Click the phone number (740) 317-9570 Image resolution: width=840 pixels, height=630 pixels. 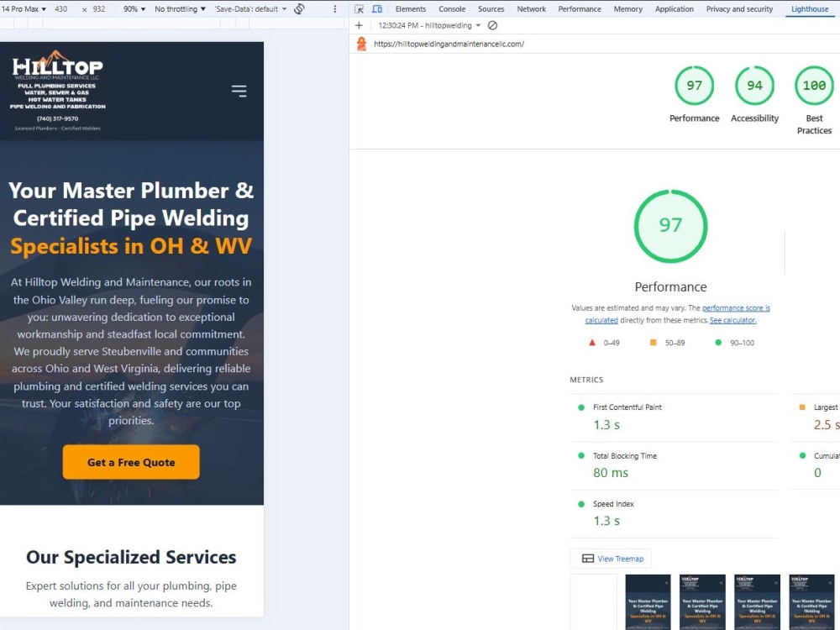coord(57,119)
